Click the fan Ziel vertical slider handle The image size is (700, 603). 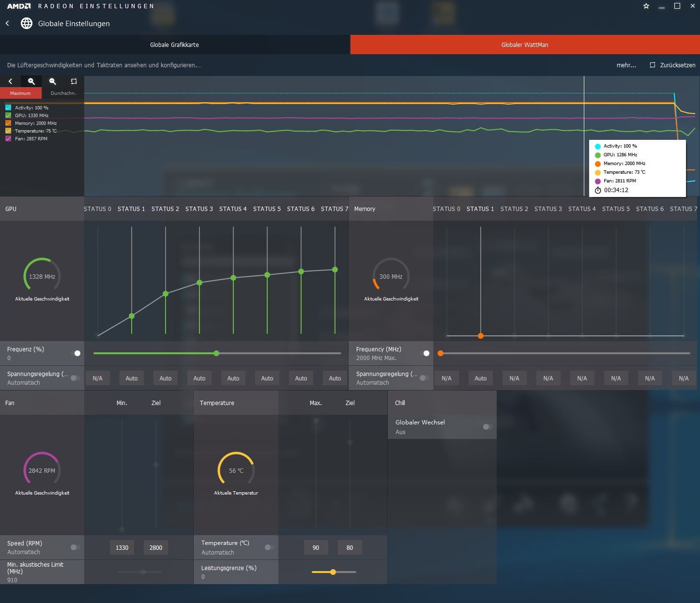coord(156,464)
